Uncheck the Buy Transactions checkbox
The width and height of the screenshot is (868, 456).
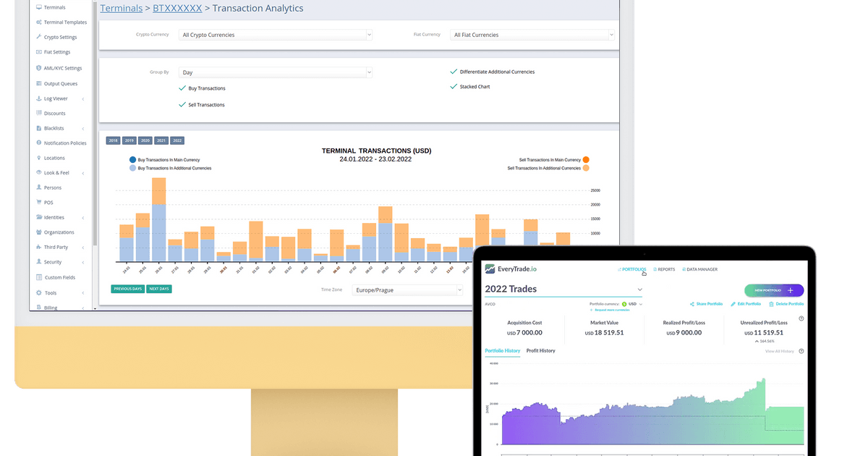(x=182, y=88)
